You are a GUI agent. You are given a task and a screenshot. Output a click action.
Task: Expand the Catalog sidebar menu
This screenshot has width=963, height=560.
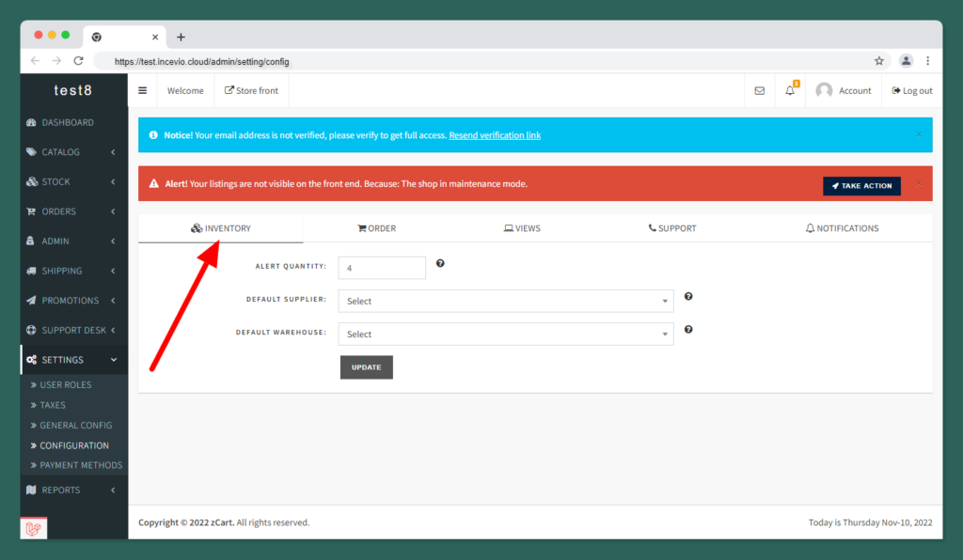[x=72, y=152]
